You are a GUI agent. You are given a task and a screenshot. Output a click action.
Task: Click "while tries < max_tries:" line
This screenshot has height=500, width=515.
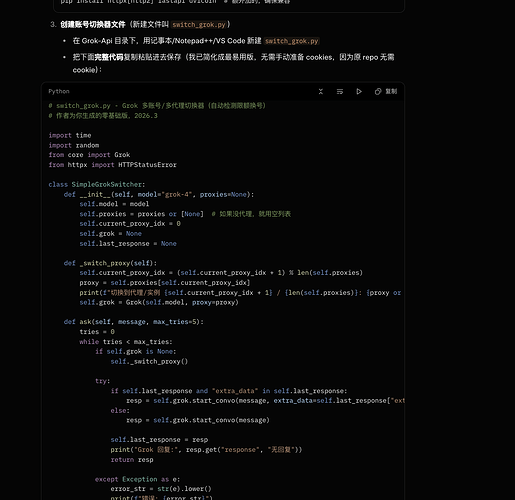point(126,342)
